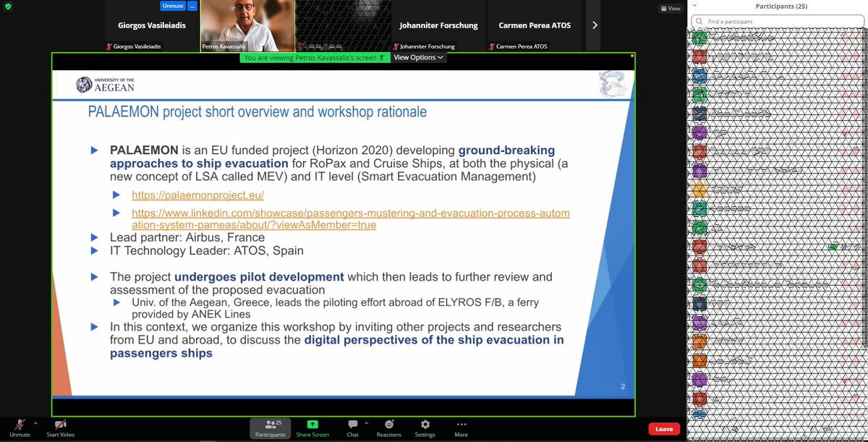The height and width of the screenshot is (442, 868).
Task: Unmute microphone in the bottom toolbar
Action: [20, 427]
